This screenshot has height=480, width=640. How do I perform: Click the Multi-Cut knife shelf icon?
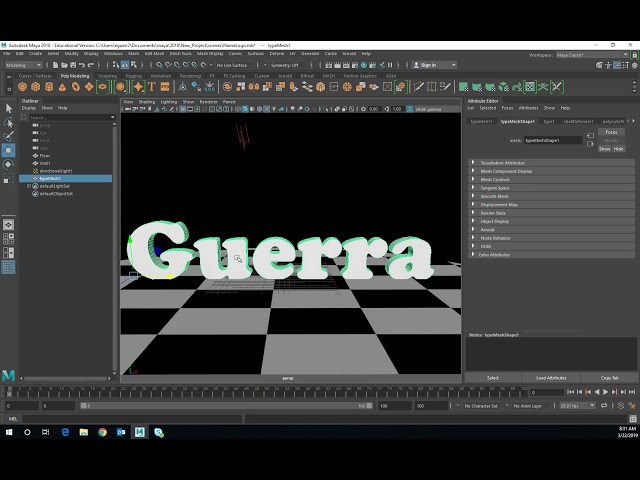tap(418, 87)
